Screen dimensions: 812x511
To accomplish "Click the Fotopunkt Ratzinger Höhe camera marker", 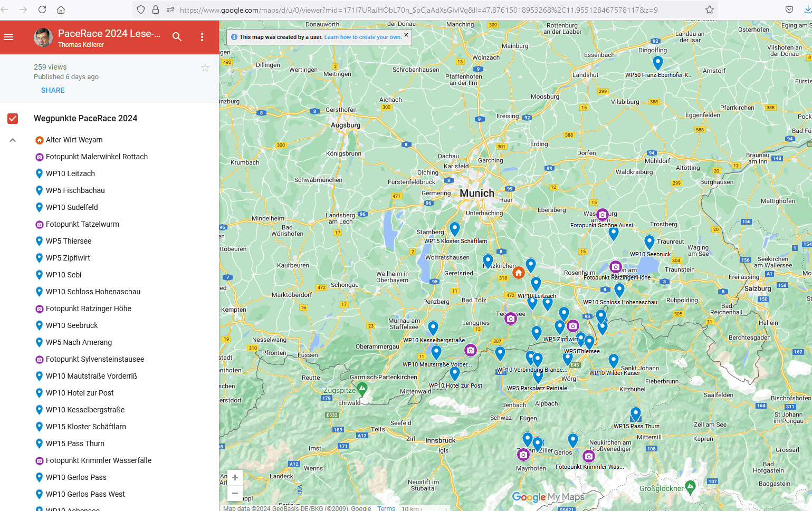I will click(615, 267).
